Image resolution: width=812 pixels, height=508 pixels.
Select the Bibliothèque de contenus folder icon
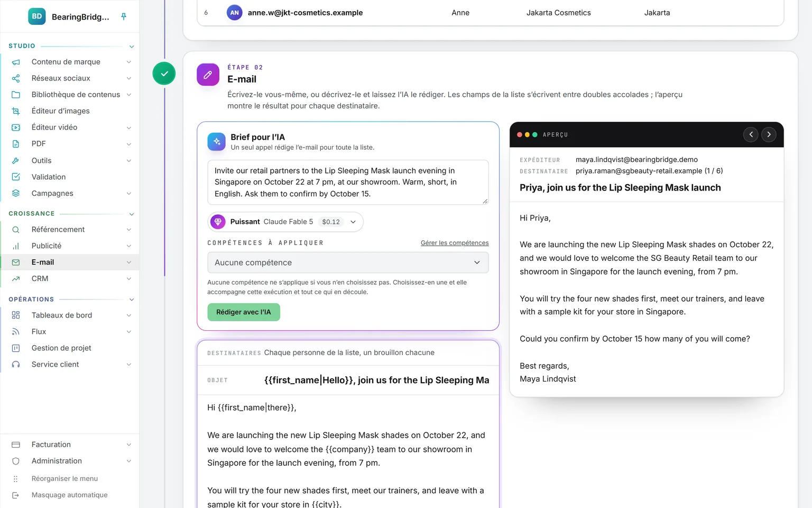click(x=16, y=95)
